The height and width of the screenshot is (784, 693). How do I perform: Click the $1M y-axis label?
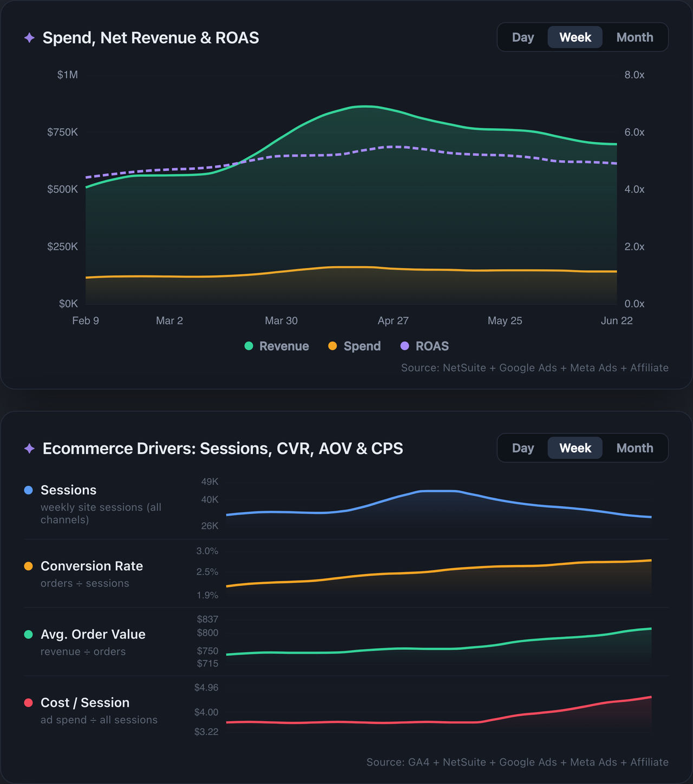pyautogui.click(x=68, y=75)
